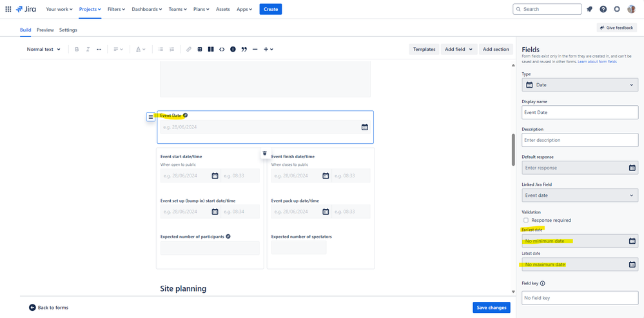The width and height of the screenshot is (644, 318).
Task: Click the Enter description input
Action: (580, 140)
